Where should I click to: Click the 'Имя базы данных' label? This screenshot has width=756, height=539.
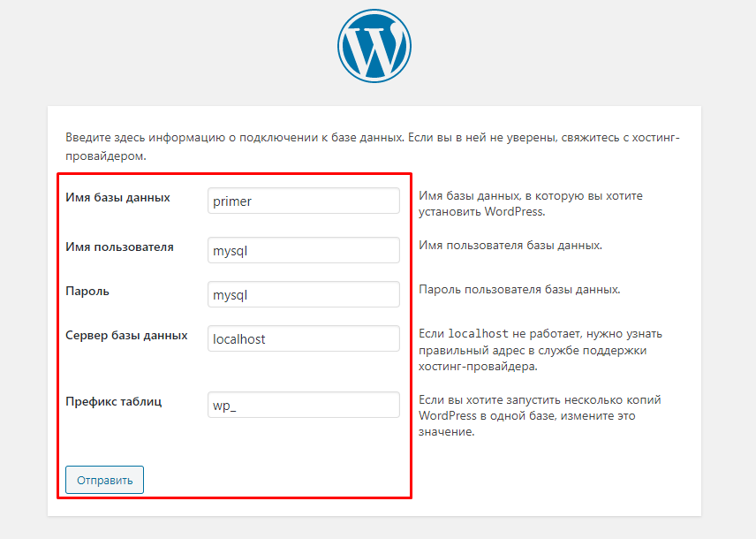coord(117,197)
